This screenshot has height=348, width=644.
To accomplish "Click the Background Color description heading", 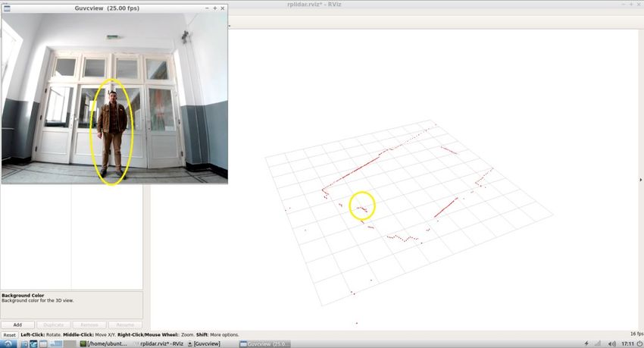I will [x=23, y=296].
